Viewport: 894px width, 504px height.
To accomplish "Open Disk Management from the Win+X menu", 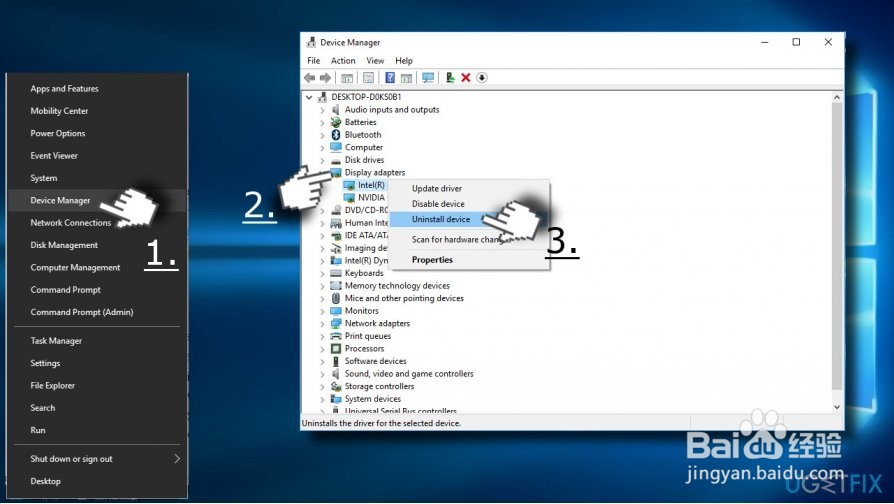I will [x=64, y=245].
